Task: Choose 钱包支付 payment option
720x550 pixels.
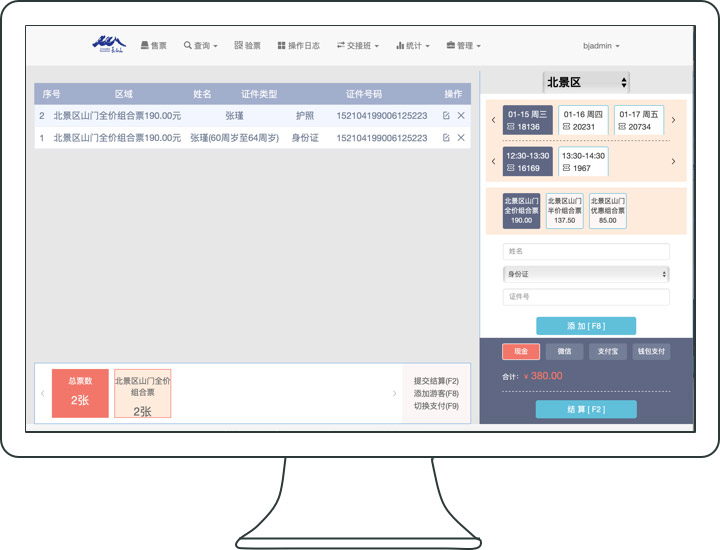Action: coord(650,351)
